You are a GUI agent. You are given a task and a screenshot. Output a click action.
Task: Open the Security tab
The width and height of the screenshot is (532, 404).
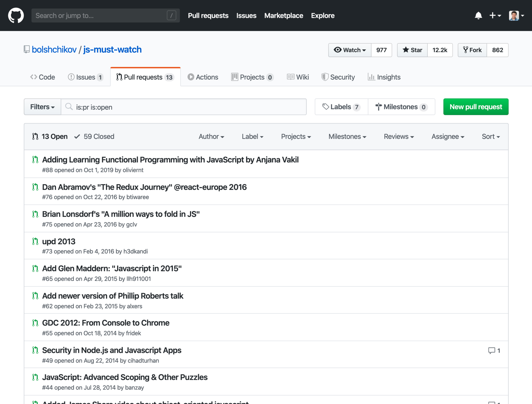[x=338, y=77]
